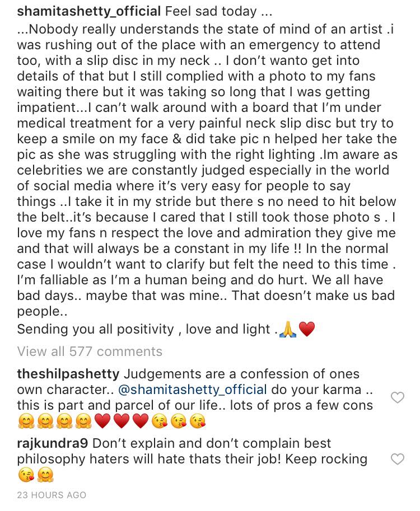Tap the kissing emoji in rajkundra9's comment

[25, 476]
